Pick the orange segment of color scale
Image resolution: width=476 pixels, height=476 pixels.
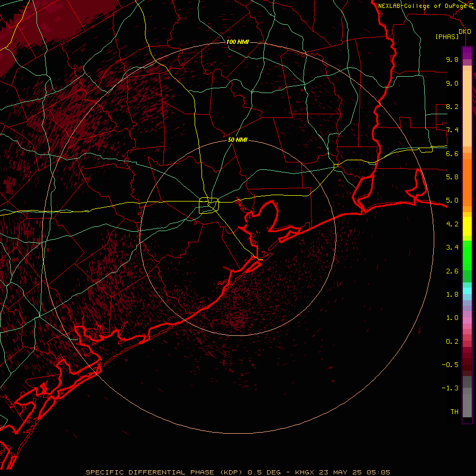coord(467,182)
